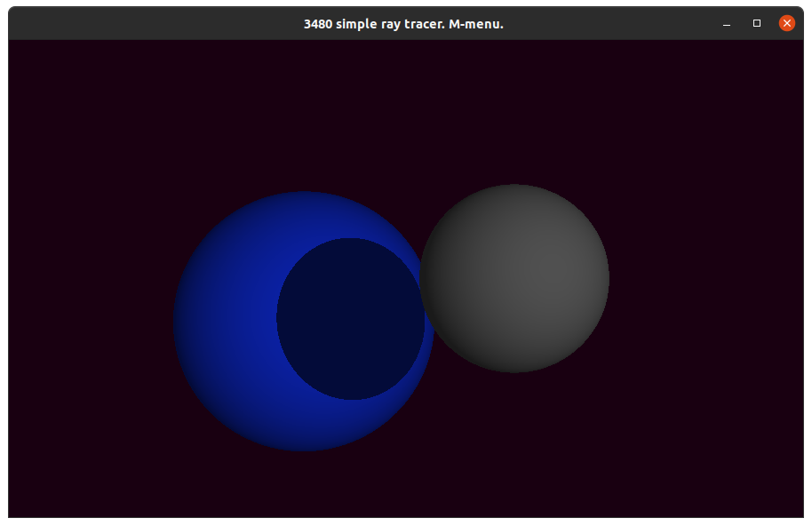Maximize the ray tracer window
The width and height of the screenshot is (812, 526).
click(x=757, y=23)
